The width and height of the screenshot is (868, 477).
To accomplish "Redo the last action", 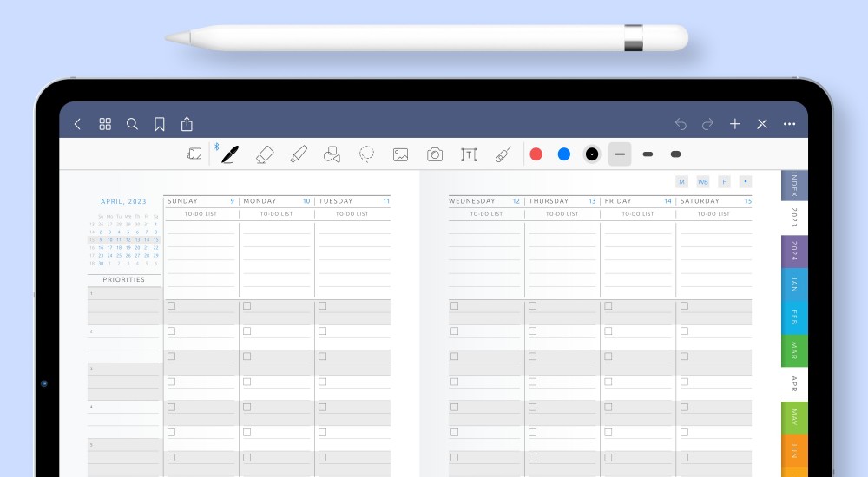I will click(708, 124).
